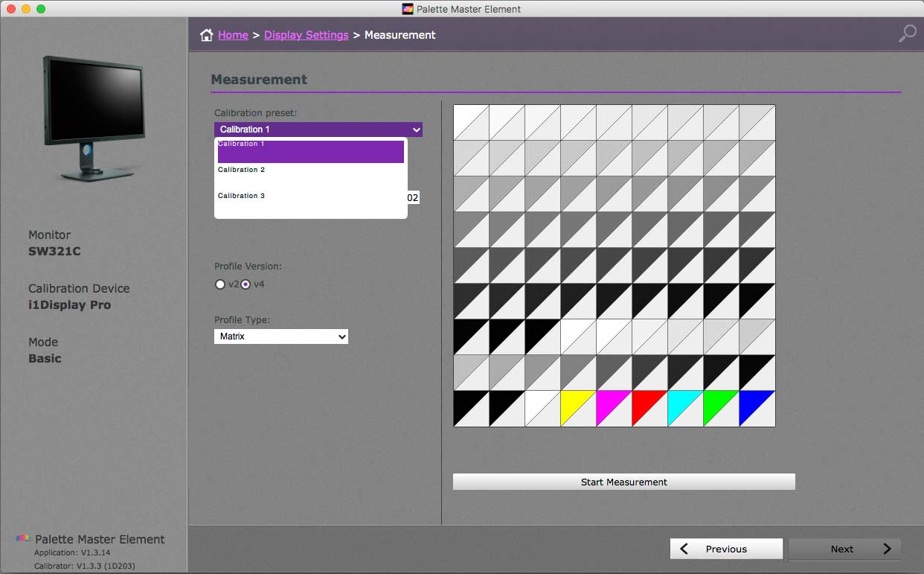The image size is (924, 574).
Task: Click the Basic mode value
Action: coord(45,359)
